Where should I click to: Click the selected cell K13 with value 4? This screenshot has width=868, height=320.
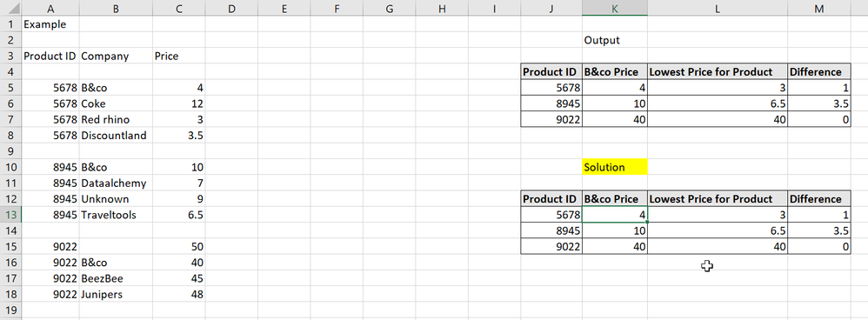click(614, 215)
